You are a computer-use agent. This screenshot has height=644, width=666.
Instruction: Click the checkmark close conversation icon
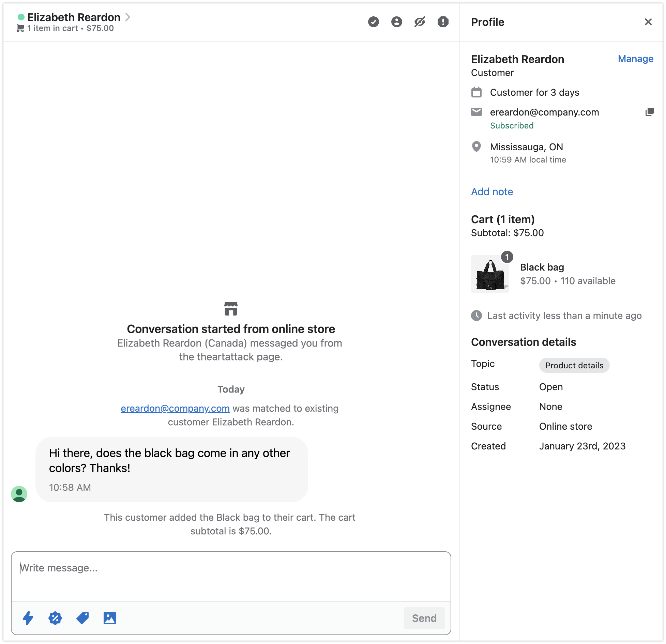(x=374, y=22)
